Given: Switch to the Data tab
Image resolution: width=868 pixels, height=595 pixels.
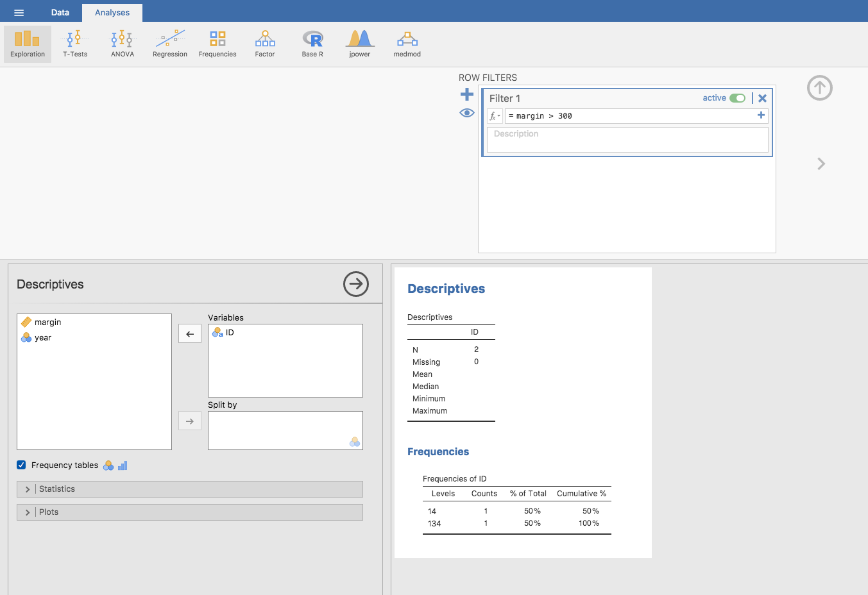Looking at the screenshot, I should (x=60, y=12).
